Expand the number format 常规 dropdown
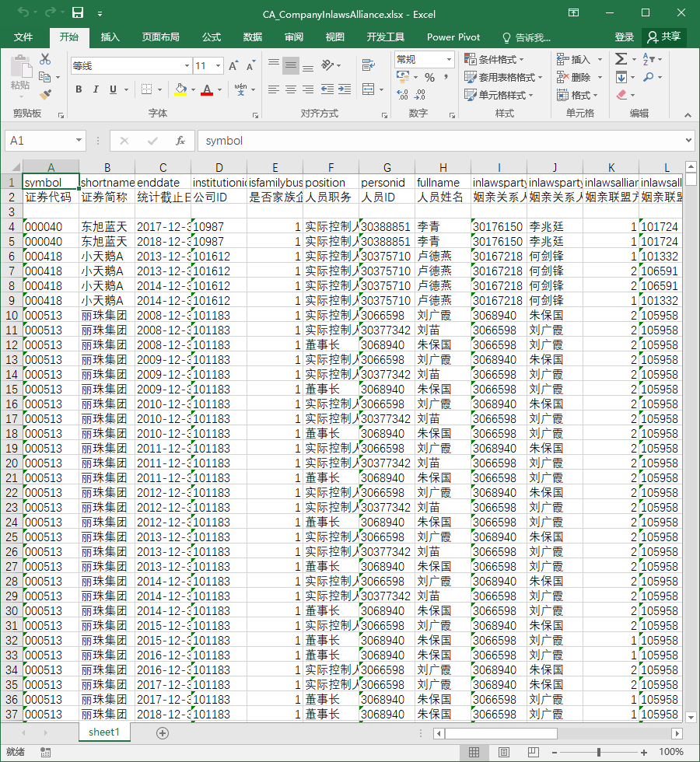This screenshot has width=700, height=762. (449, 60)
